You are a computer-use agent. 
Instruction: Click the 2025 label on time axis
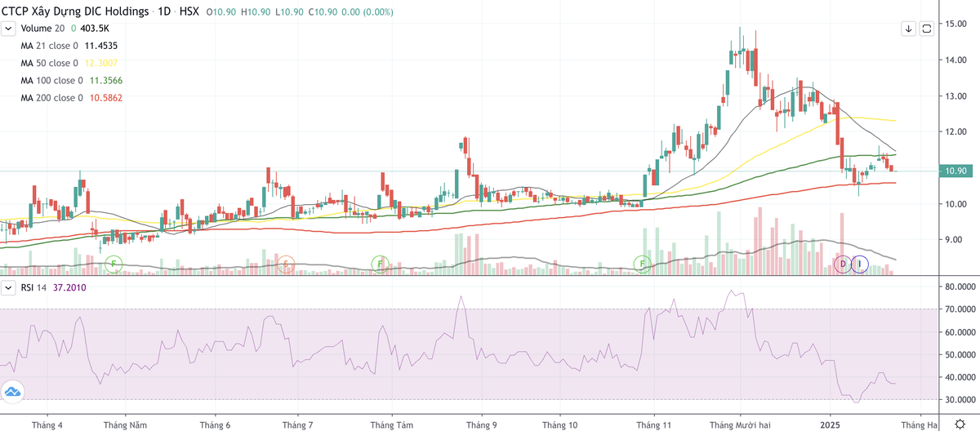click(x=831, y=424)
